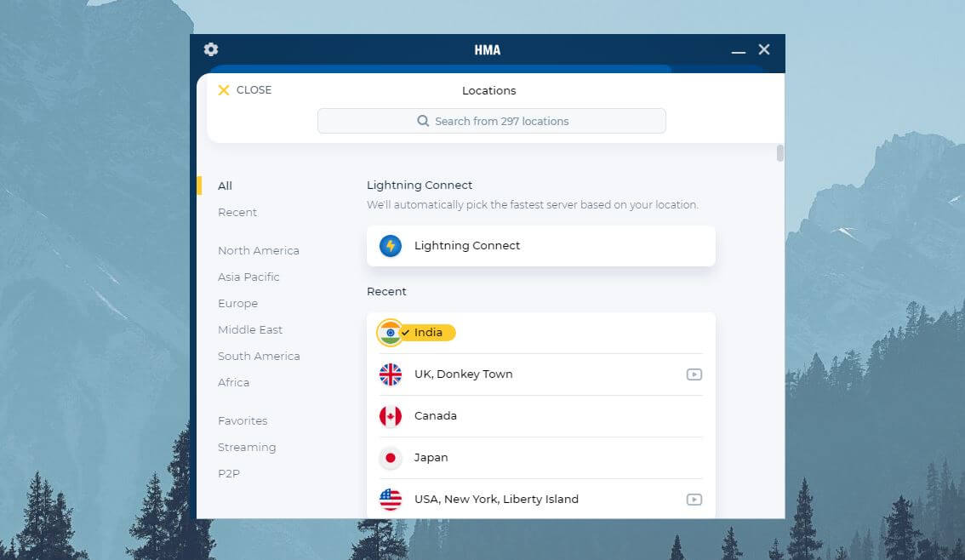Connect using Lightning Connect button
The height and width of the screenshot is (560, 965).
(541, 246)
